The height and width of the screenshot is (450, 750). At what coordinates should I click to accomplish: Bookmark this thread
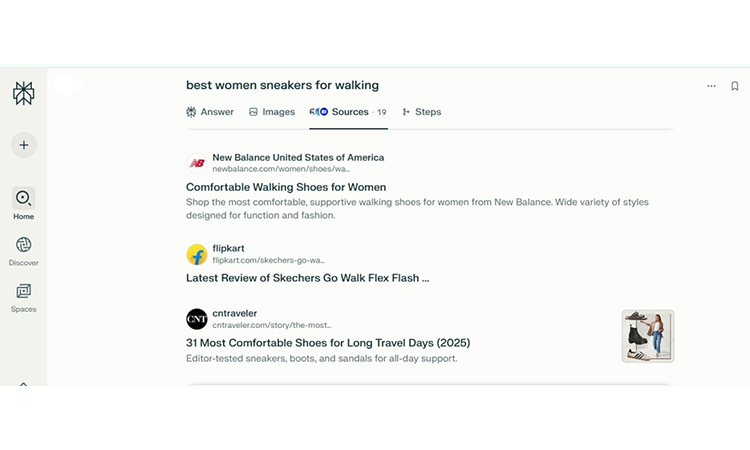point(735,86)
